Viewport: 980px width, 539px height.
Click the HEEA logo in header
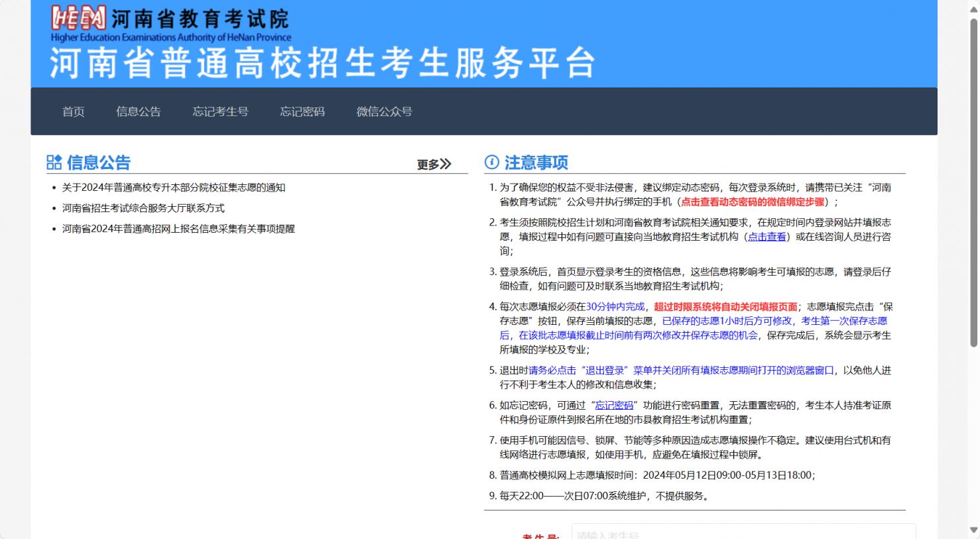click(78, 18)
